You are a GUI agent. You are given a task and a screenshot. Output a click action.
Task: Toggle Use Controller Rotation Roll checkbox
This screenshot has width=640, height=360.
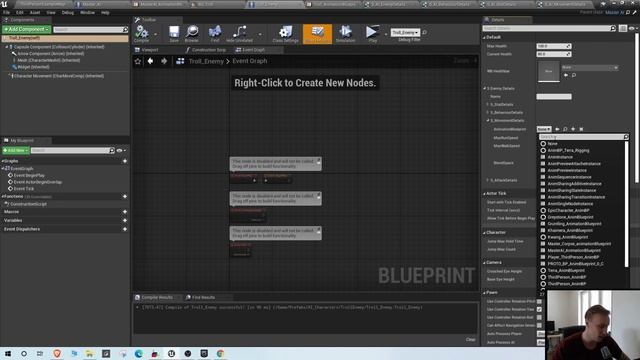[539, 317]
